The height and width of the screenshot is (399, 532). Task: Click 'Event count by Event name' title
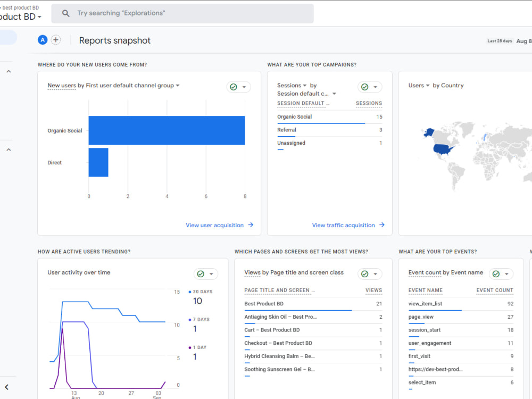(446, 273)
